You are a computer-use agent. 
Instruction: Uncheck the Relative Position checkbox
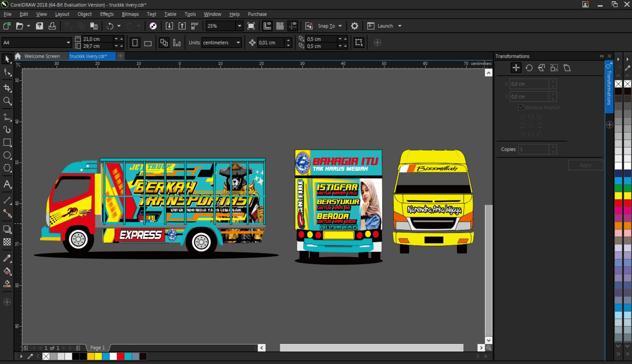point(521,107)
